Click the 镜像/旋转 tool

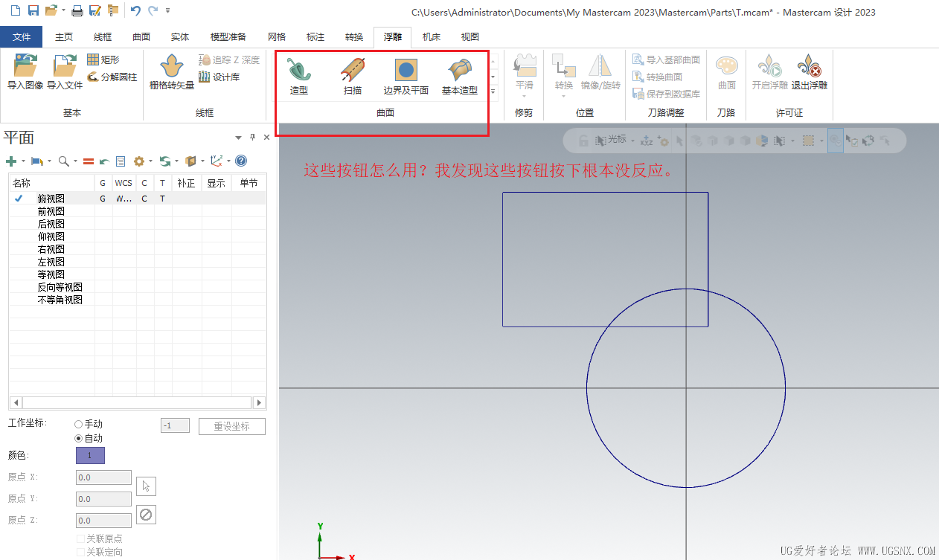600,73
